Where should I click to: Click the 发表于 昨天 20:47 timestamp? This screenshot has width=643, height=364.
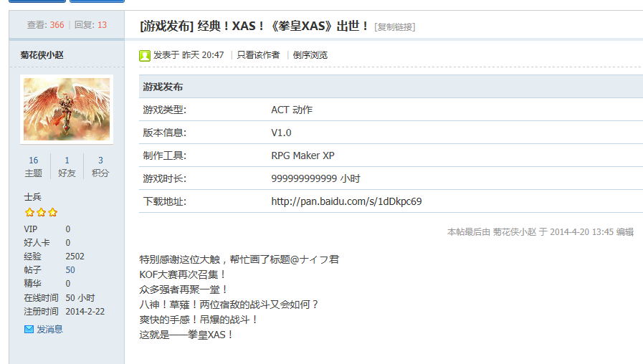click(189, 55)
